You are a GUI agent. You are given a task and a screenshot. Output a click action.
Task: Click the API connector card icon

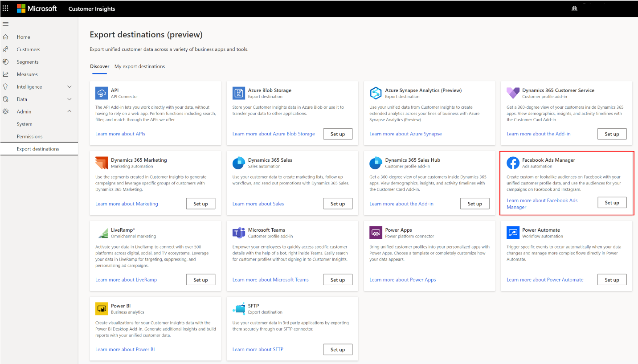click(102, 93)
